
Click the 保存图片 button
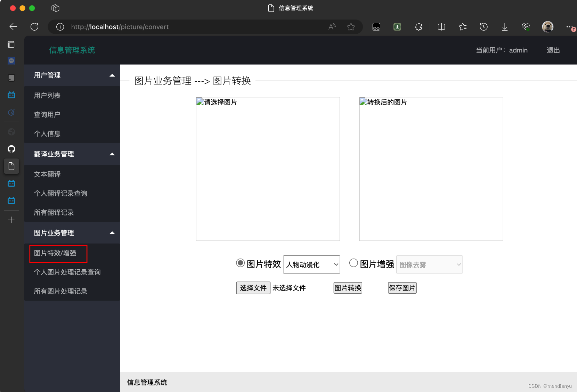pos(402,288)
